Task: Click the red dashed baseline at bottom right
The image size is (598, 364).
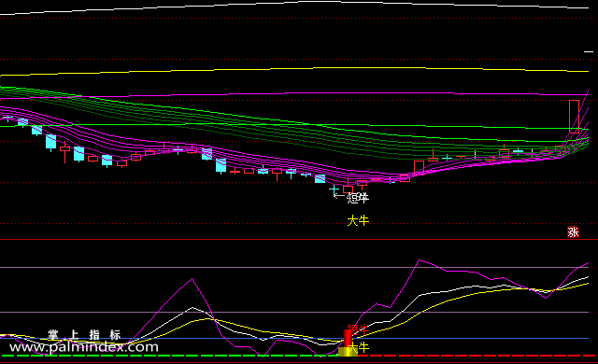Action: [x=477, y=356]
